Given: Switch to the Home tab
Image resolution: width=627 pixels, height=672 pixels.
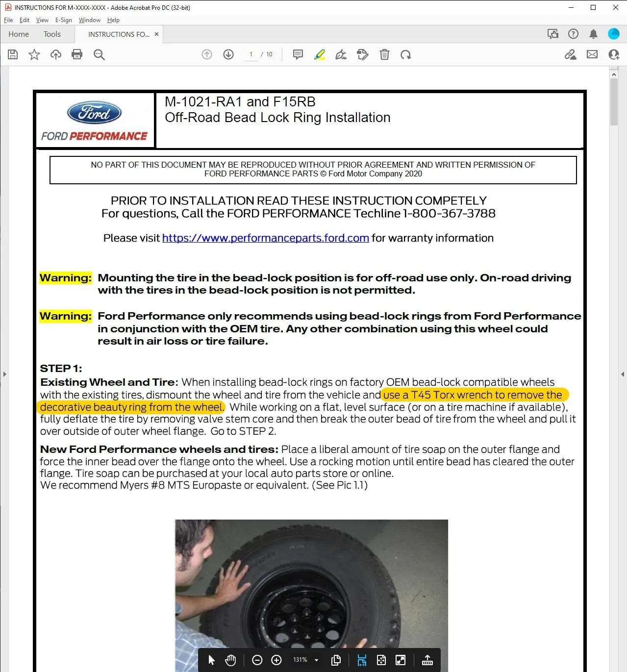Looking at the screenshot, I should [x=19, y=34].
